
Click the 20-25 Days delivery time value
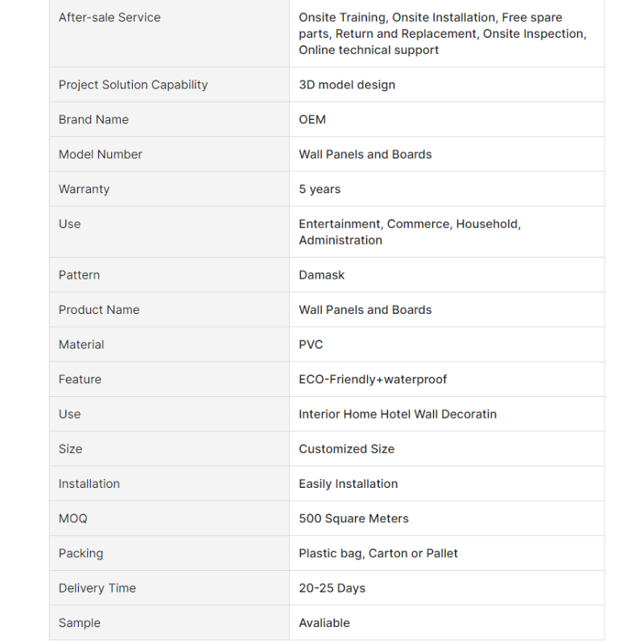point(332,588)
